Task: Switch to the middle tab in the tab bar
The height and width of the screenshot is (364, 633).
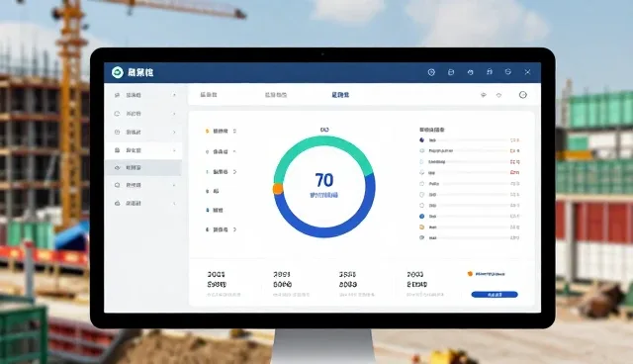Action: [x=276, y=95]
